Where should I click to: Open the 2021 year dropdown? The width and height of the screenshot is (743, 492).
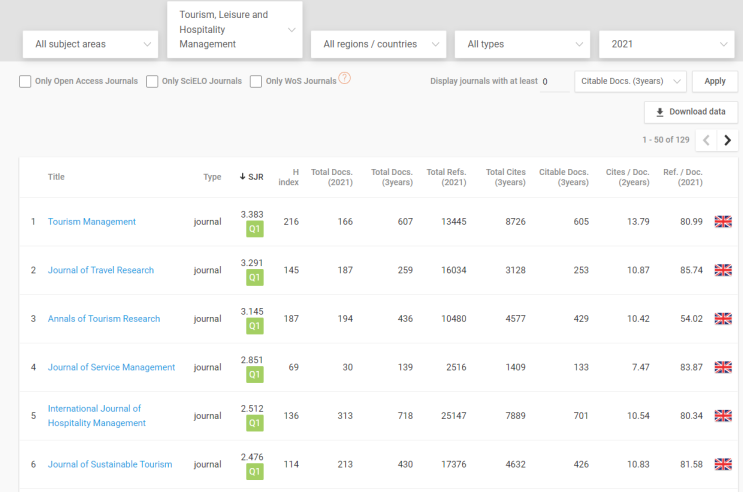[667, 44]
